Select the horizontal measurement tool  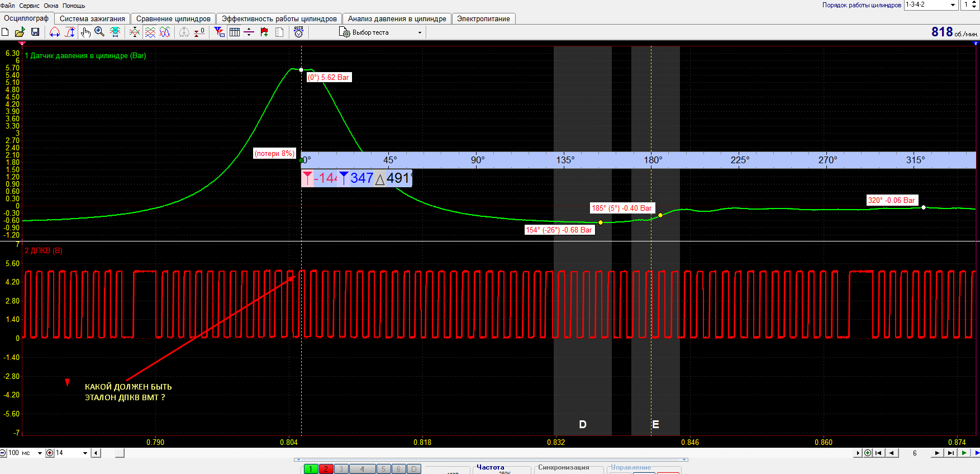(55, 32)
